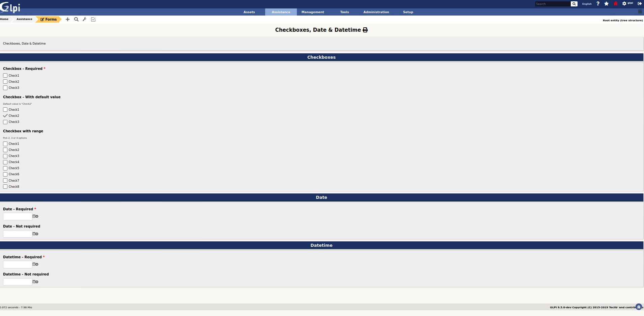Uncheck the default Check2 option
644x316 pixels.
click(x=5, y=115)
